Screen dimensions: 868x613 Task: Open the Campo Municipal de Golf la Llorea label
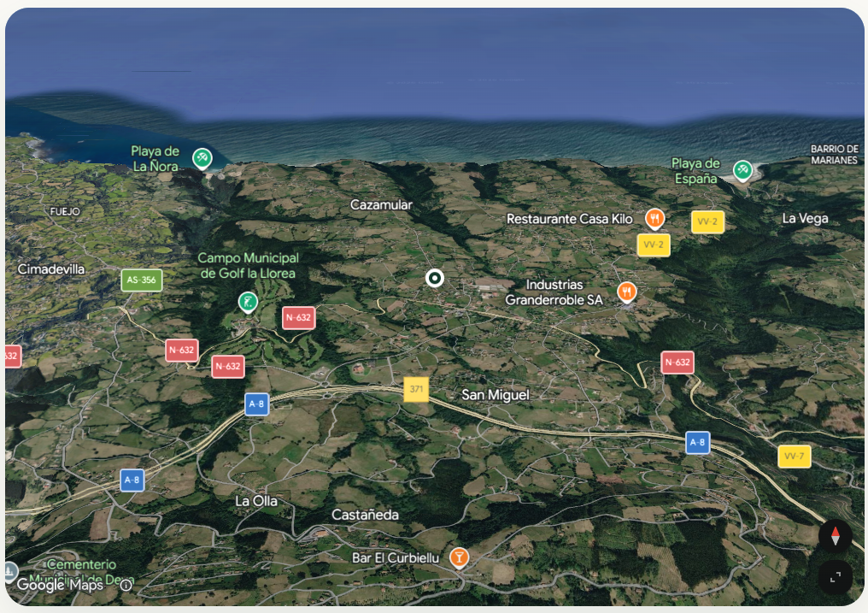click(248, 265)
